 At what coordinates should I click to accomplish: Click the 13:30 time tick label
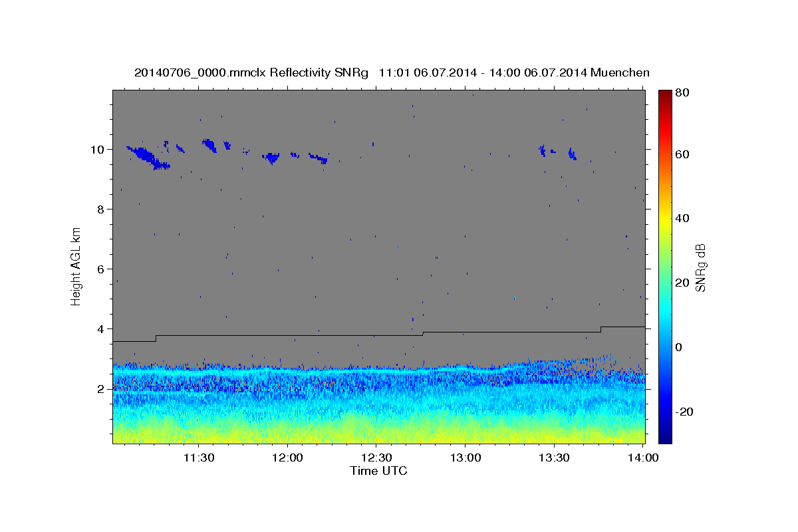click(x=553, y=458)
